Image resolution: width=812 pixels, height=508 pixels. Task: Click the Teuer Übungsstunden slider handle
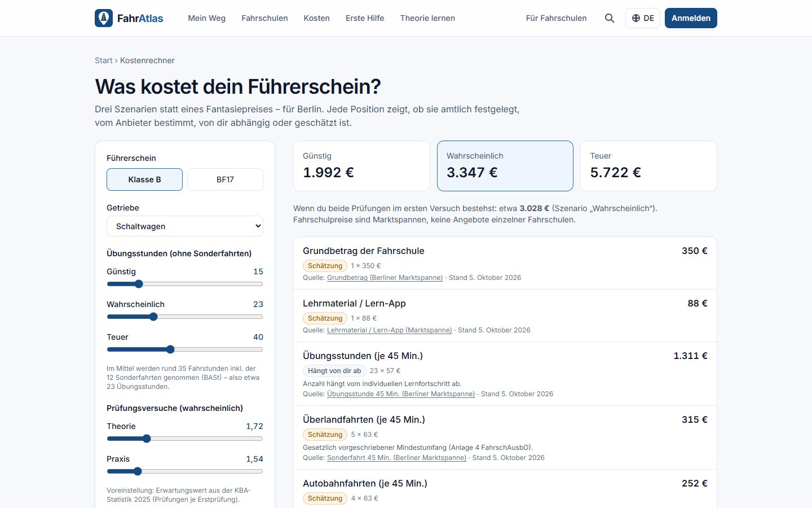click(x=170, y=349)
